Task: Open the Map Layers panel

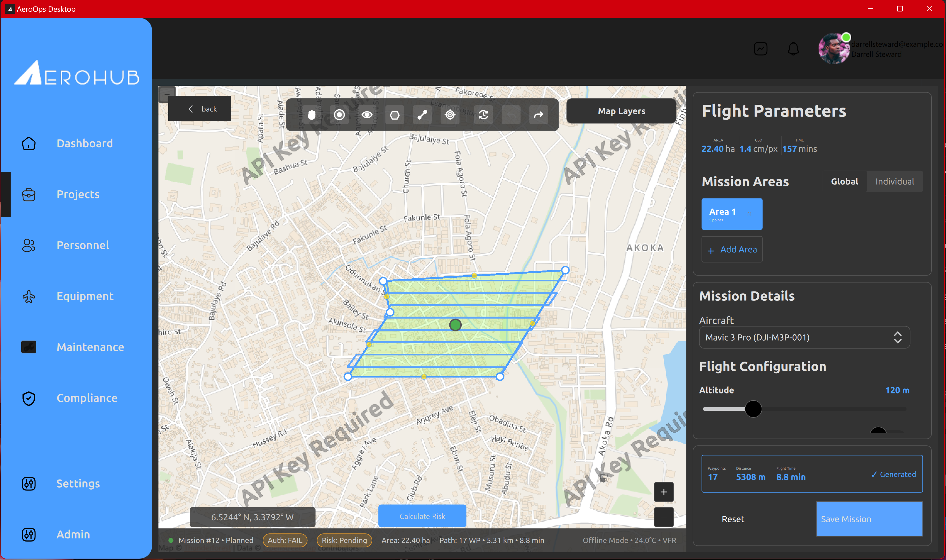Action: [x=621, y=111]
